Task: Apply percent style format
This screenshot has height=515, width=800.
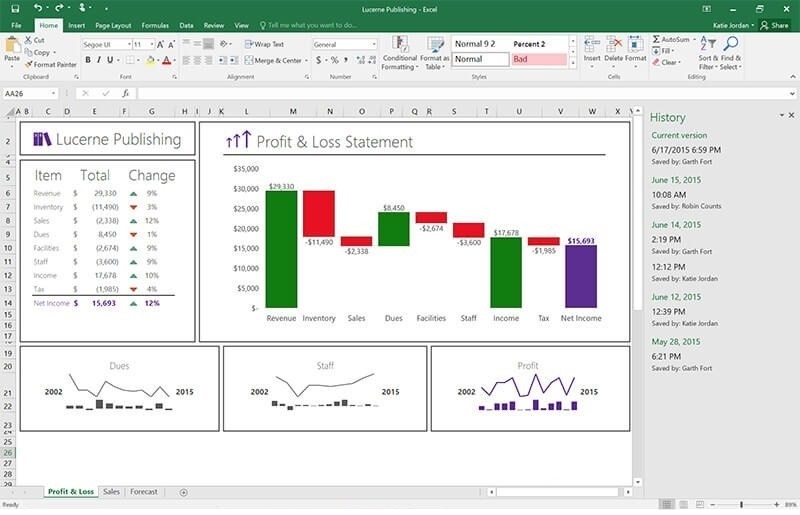Action: pos(334,60)
